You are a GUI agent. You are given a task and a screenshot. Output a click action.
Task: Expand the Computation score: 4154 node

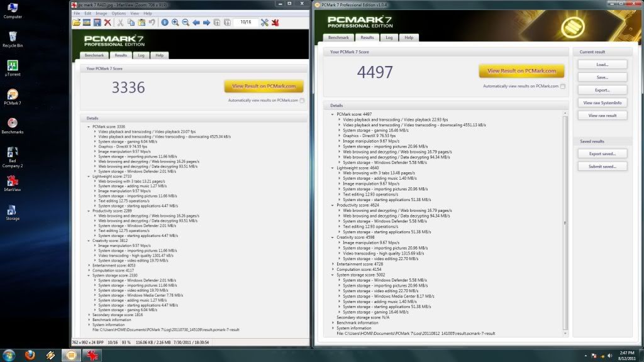[333, 270]
